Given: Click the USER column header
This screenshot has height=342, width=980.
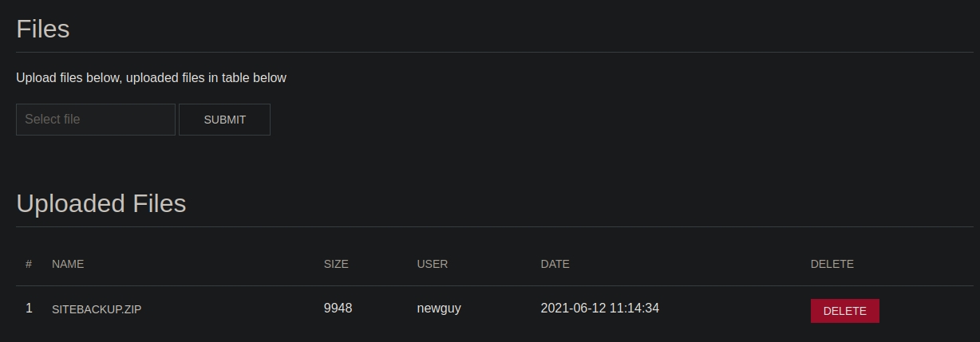Looking at the screenshot, I should point(433,264).
